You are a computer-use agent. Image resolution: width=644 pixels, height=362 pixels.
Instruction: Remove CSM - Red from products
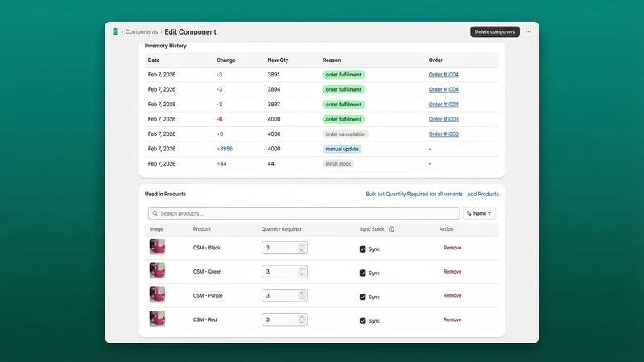click(x=452, y=319)
